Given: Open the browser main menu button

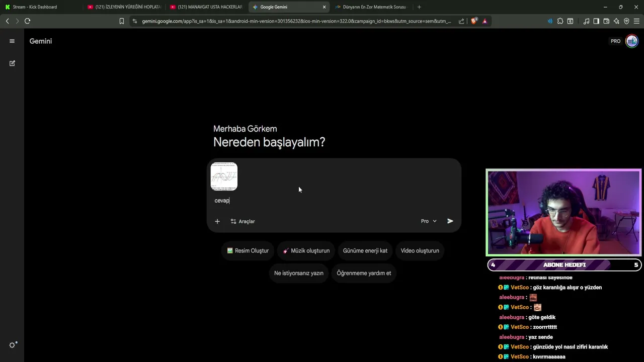Looking at the screenshot, I should pyautogui.click(x=636, y=21).
